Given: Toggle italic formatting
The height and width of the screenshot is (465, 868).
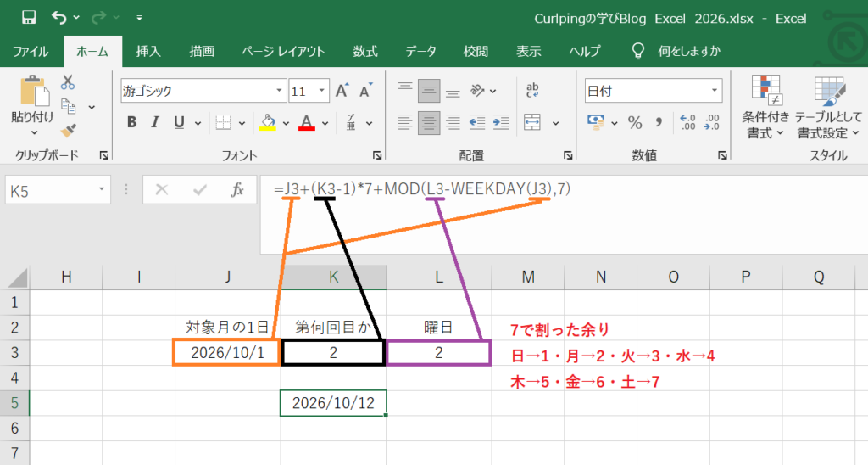Looking at the screenshot, I should [x=155, y=122].
